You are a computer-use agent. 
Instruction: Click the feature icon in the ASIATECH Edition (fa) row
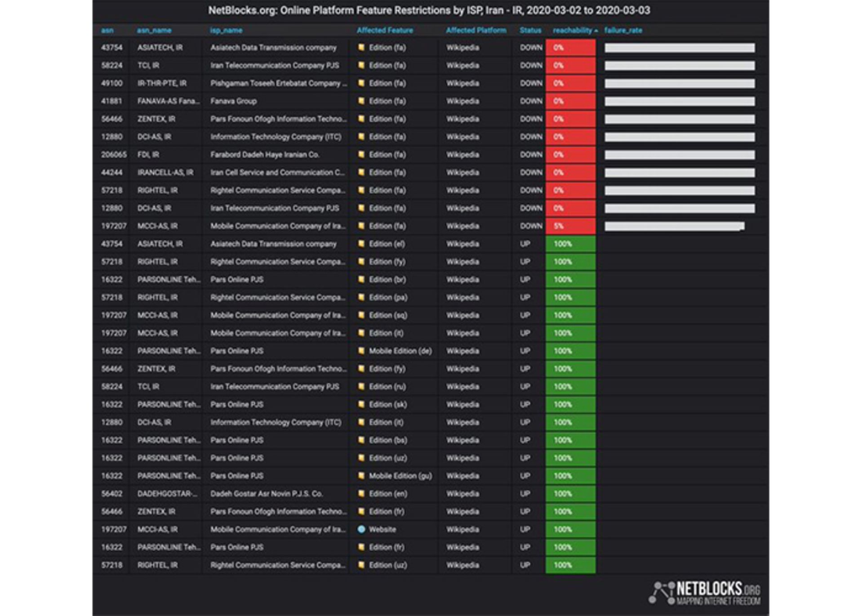[x=361, y=47]
